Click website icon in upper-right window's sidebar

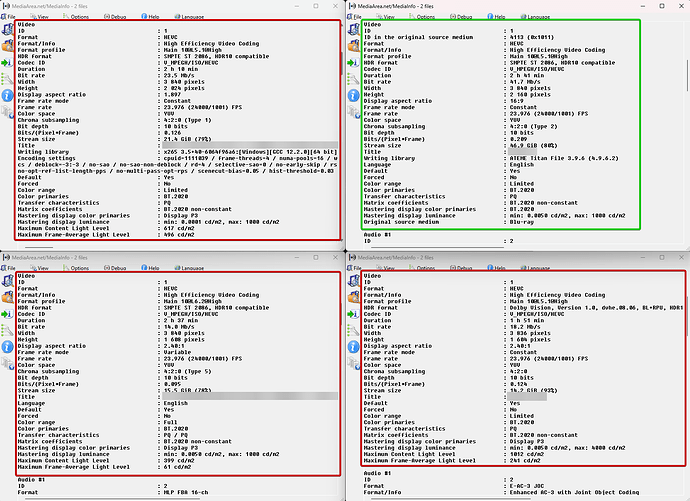(x=354, y=112)
